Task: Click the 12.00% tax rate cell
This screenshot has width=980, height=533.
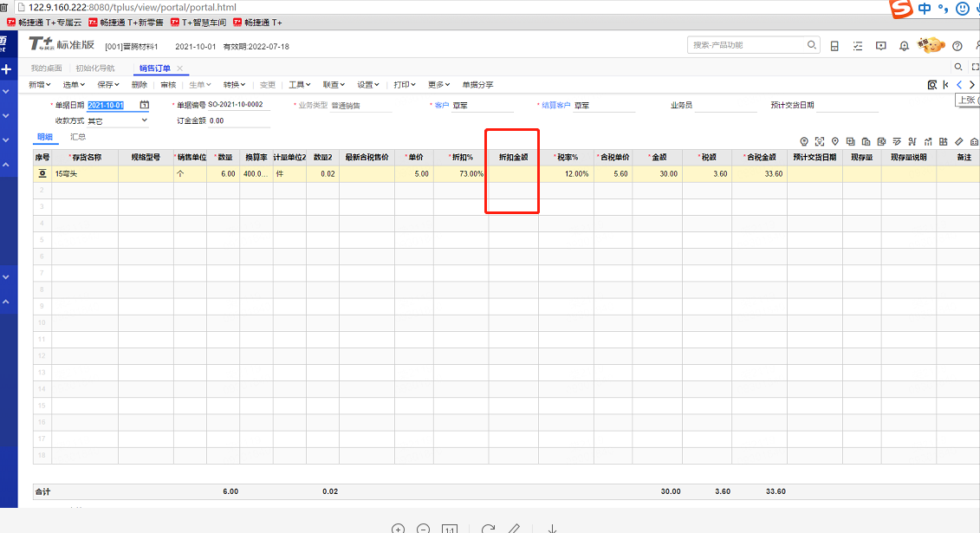Action: [x=566, y=173]
